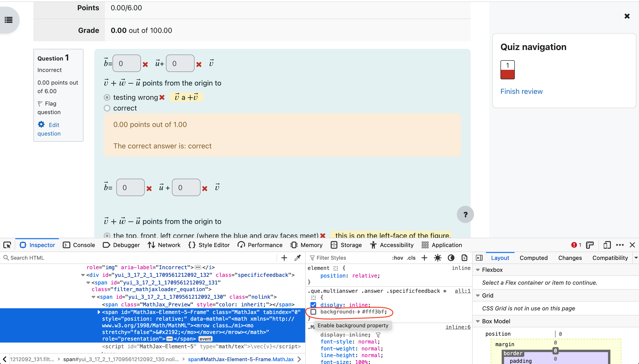Open the Console panel

pyautogui.click(x=79, y=245)
